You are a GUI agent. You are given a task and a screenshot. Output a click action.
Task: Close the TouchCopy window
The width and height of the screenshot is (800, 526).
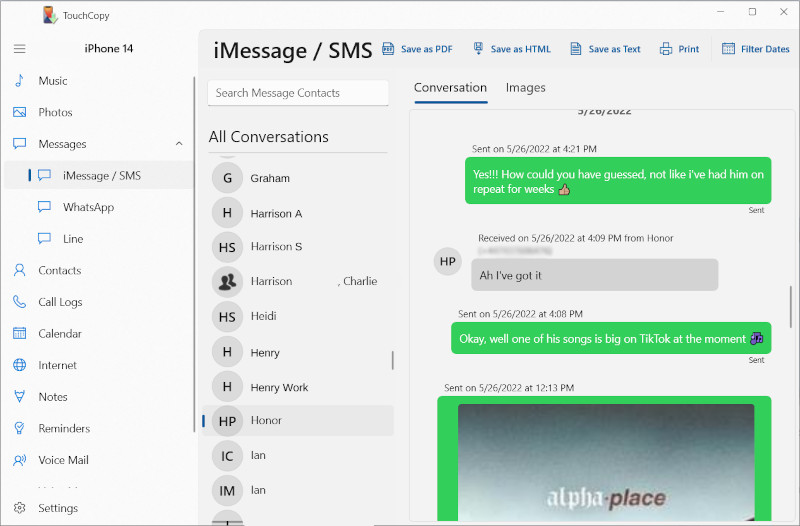pos(784,12)
